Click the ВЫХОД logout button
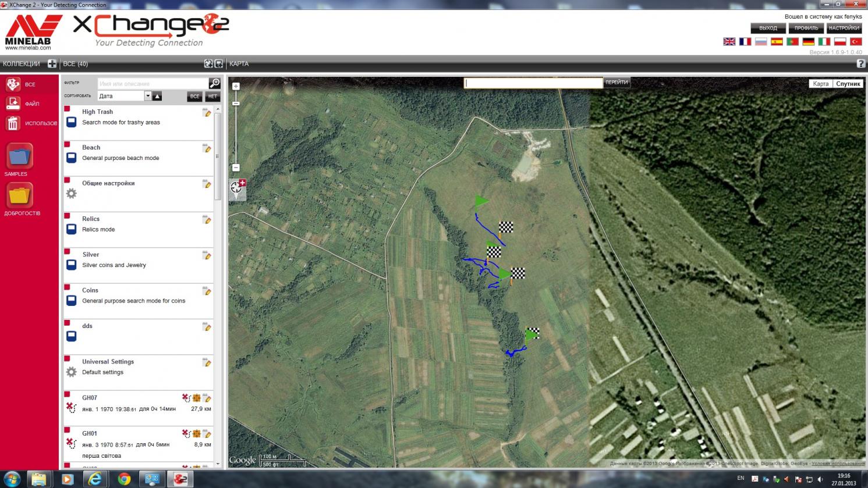This screenshot has height=488, width=868. [768, 28]
